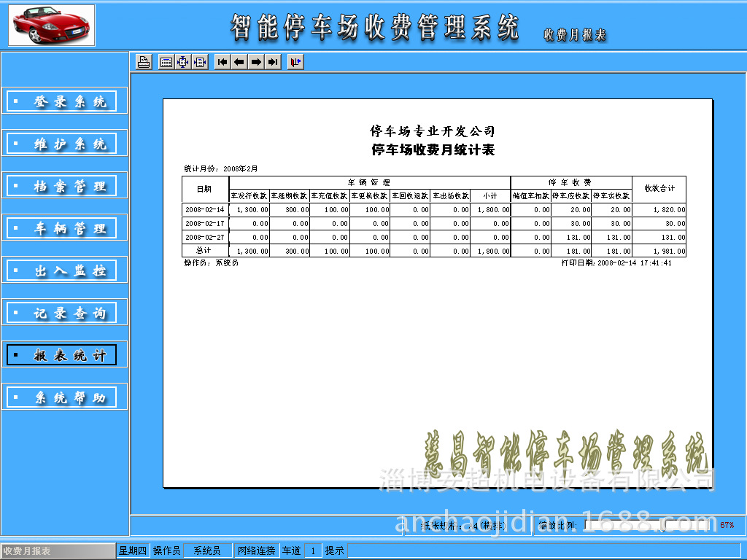The image size is (747, 560).
Task: Click the fit-to-window zoom icon
Action: [x=184, y=62]
